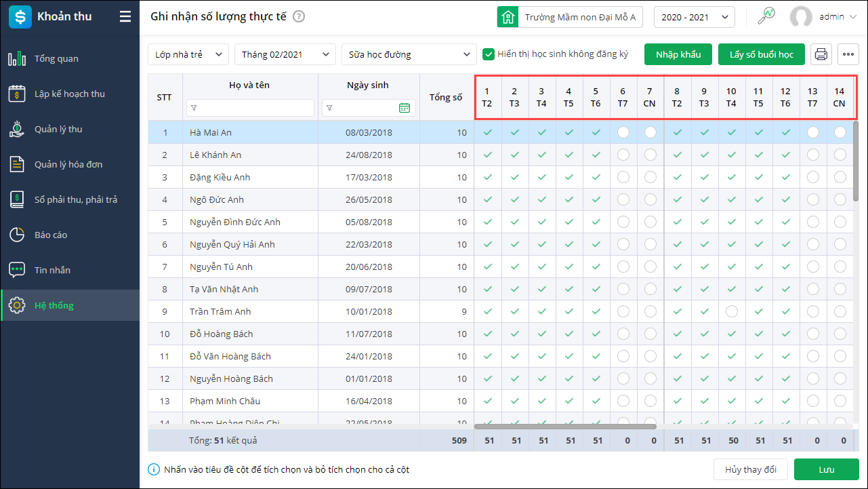Tick day 10 circle for Trần Trâm Anh
This screenshot has width=868, height=489.
pyautogui.click(x=731, y=312)
